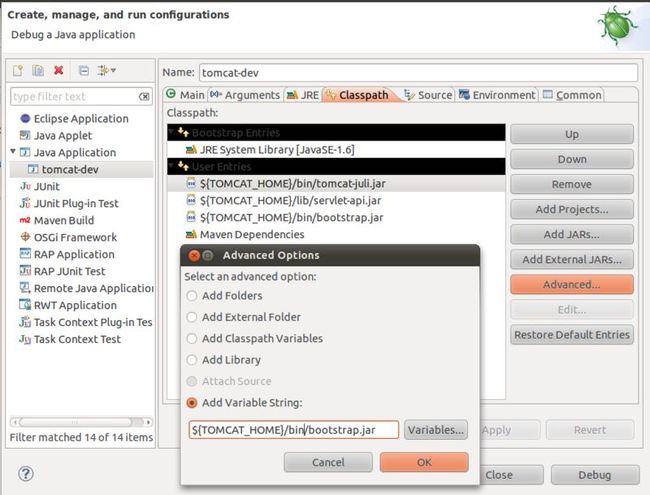This screenshot has width=650, height=495.
Task: Select bootstrap.jar entry in classpath list
Action: [336, 218]
